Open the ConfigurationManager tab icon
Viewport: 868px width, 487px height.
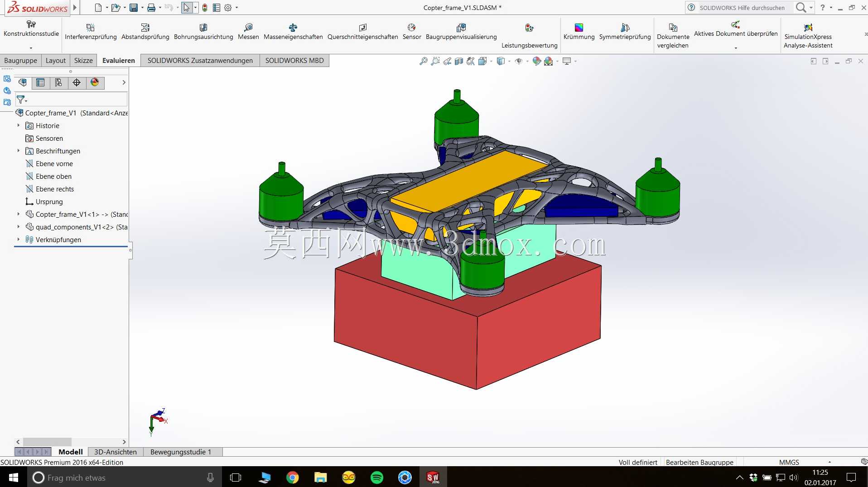[x=58, y=82]
